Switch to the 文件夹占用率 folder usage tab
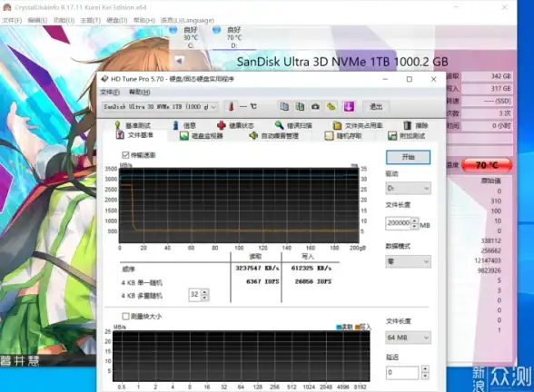The image size is (534, 392). (x=358, y=125)
